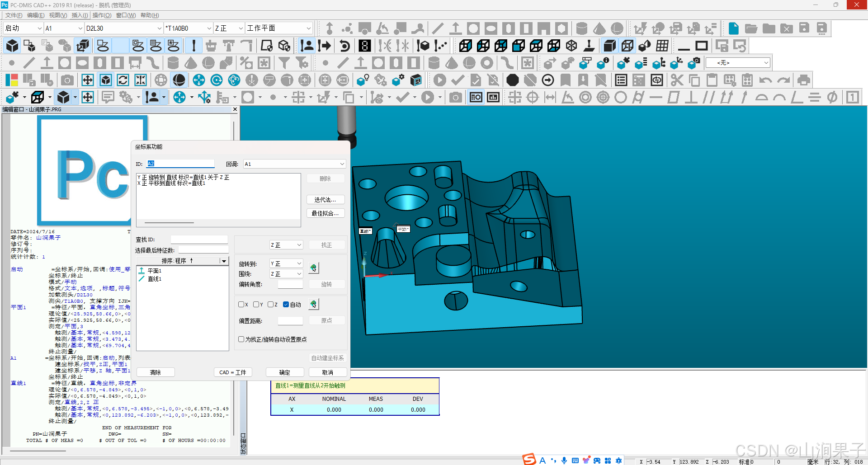
Task: Open the 视图(V) menu
Action: [58, 15]
